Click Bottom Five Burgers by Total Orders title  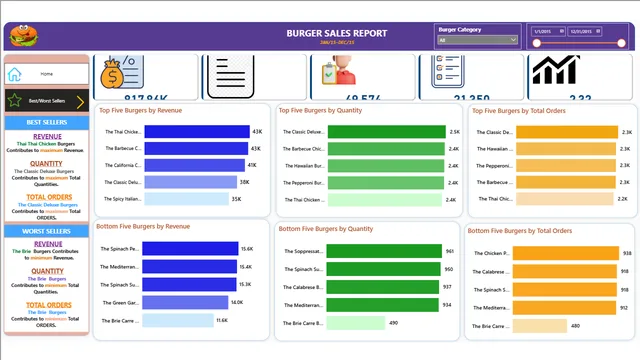520,231
